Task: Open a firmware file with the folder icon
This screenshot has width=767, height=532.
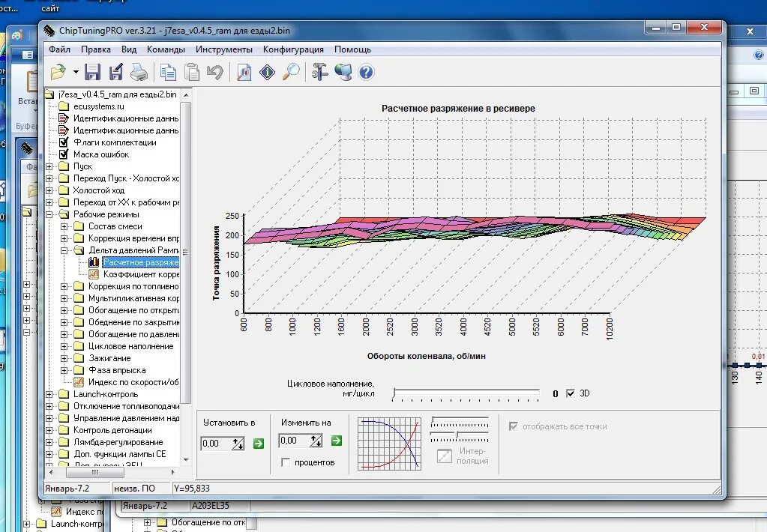Action: tap(58, 73)
